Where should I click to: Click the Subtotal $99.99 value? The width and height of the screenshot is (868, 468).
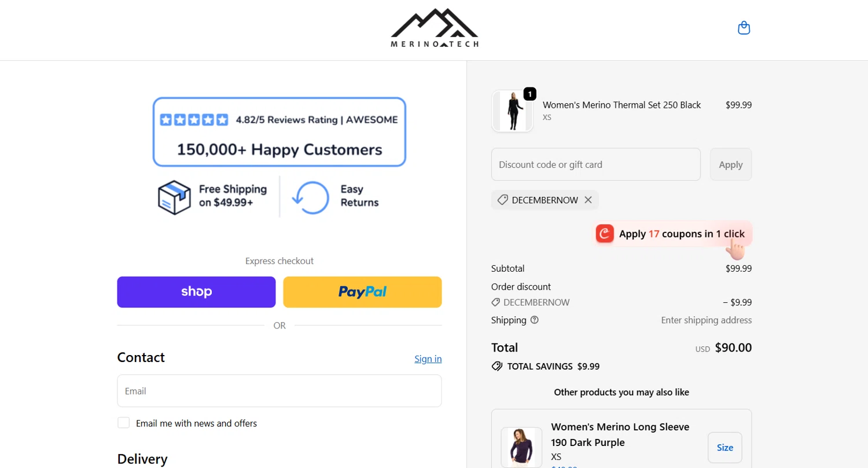tap(738, 268)
